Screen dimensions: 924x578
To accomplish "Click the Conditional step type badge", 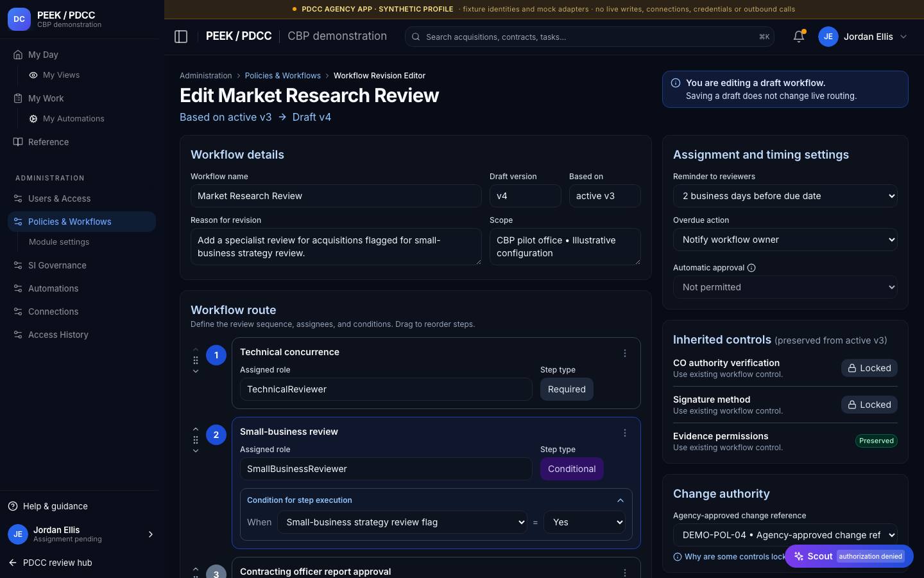I will [572, 469].
